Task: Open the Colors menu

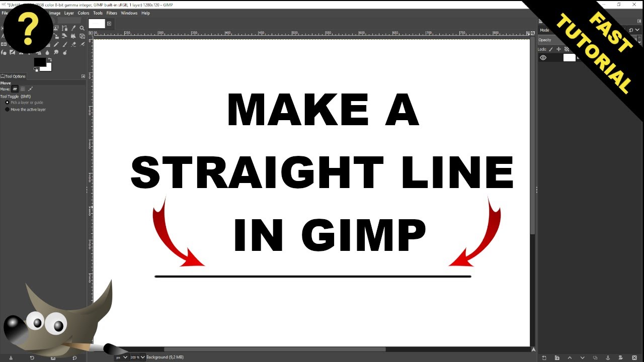Action: point(84,13)
